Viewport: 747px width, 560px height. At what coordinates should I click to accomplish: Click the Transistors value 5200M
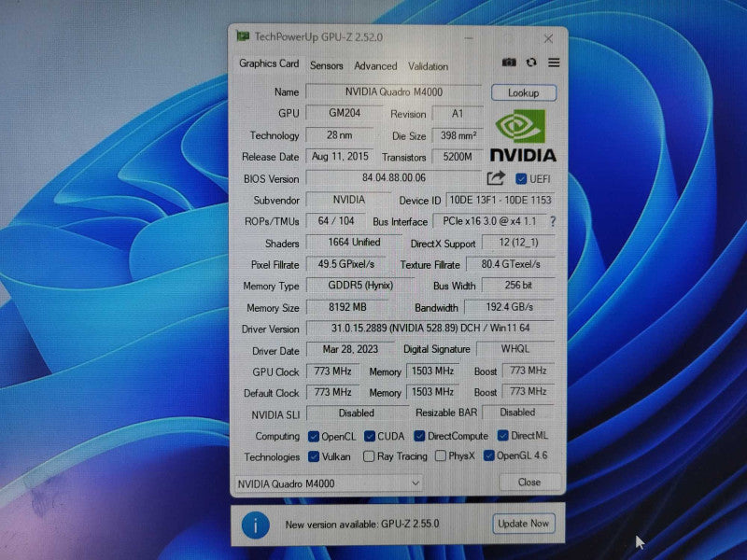[x=458, y=157]
